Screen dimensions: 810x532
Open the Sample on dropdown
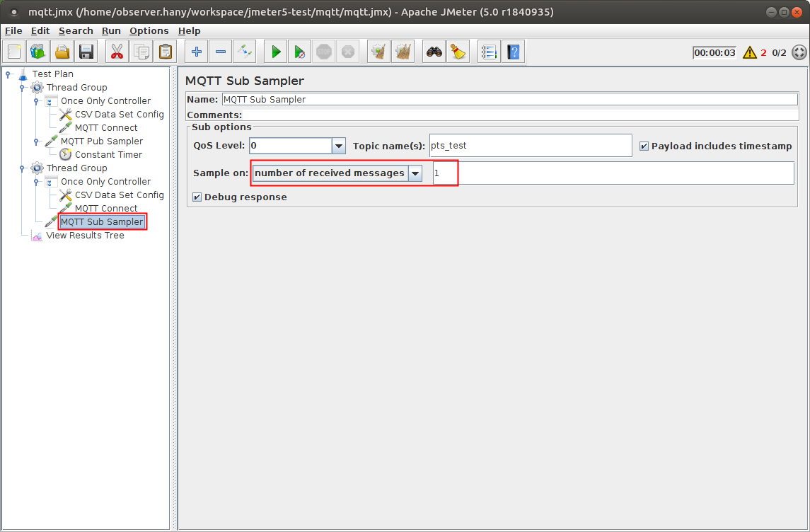point(415,173)
